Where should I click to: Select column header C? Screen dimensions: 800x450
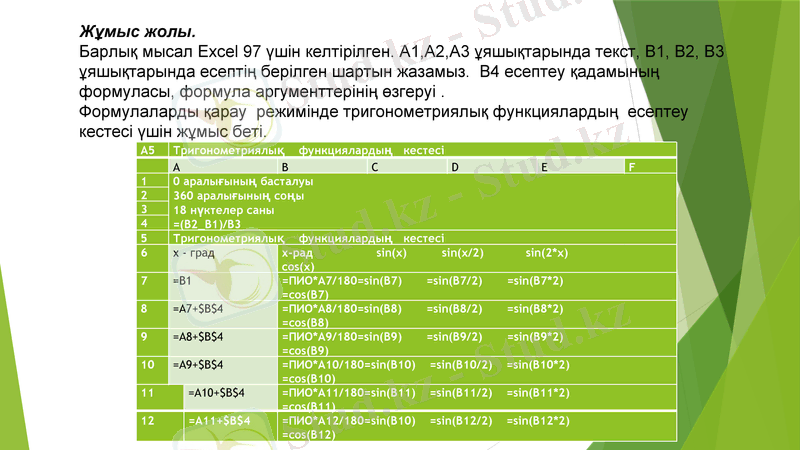(x=374, y=167)
